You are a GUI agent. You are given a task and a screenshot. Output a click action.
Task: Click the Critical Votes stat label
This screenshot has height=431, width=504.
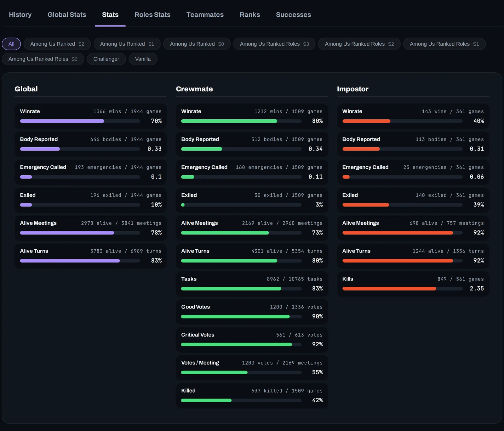click(198, 335)
